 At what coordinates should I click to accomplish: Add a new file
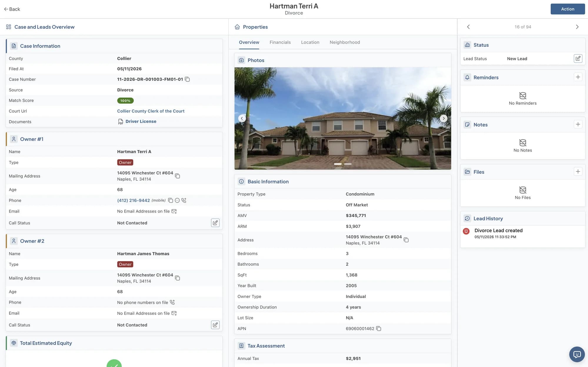(x=578, y=171)
